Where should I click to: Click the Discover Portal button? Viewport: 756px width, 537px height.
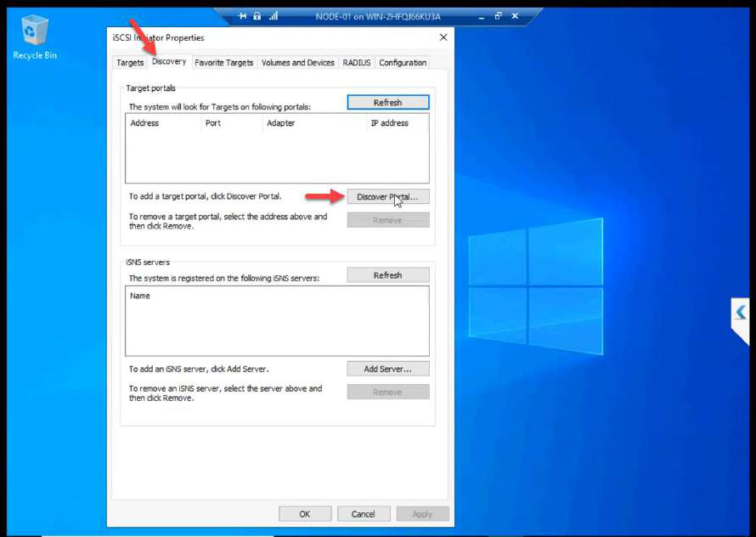[388, 197]
